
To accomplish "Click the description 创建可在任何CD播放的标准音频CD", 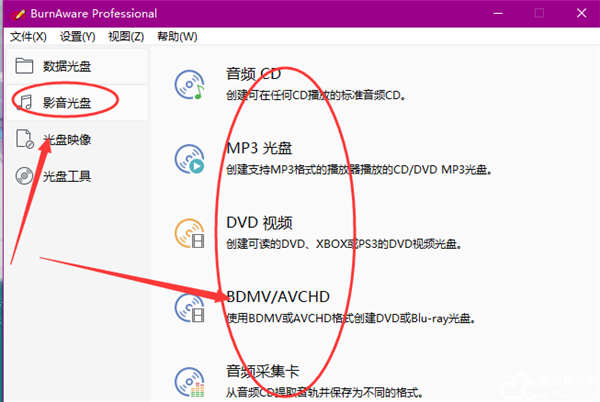I will (316, 95).
